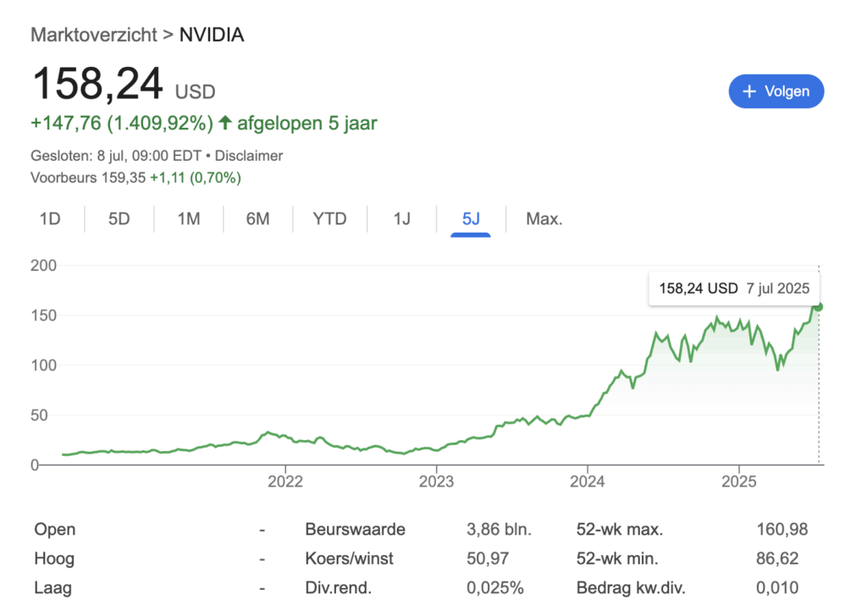Click the 158,24 USD chart tooltip
This screenshot has height=616, width=867.
click(x=734, y=288)
